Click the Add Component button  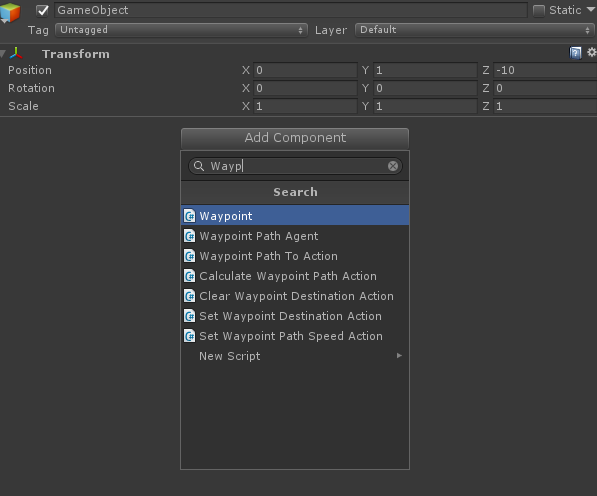[x=295, y=138]
